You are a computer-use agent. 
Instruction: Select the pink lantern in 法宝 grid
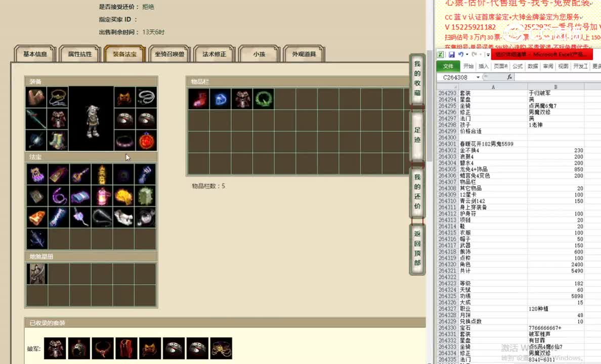tap(102, 196)
